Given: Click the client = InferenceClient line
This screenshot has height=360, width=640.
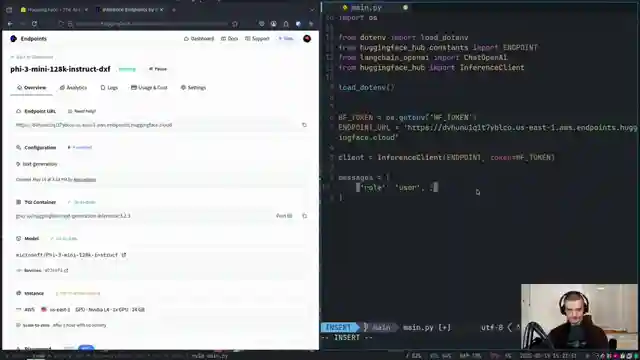Looking at the screenshot, I should 447,158.
